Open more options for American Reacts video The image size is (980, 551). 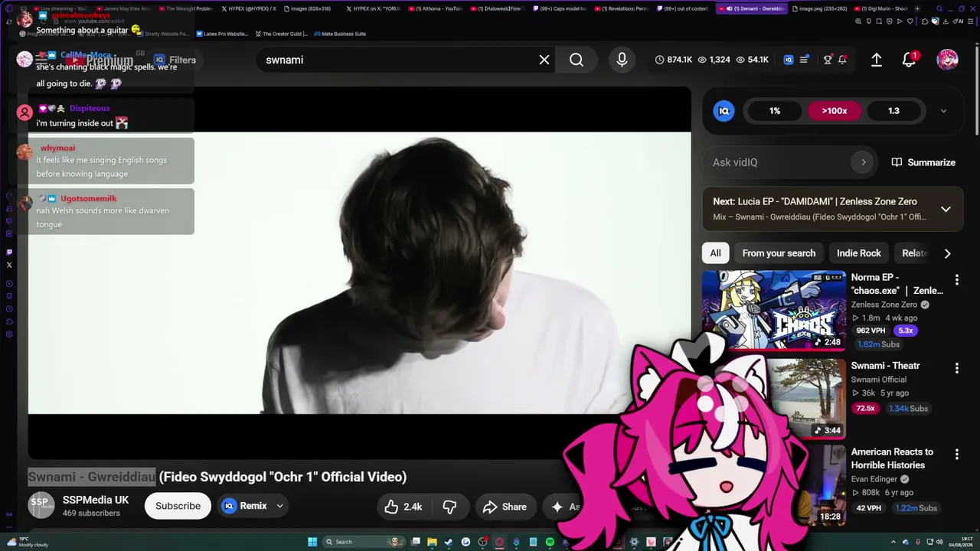click(x=956, y=455)
